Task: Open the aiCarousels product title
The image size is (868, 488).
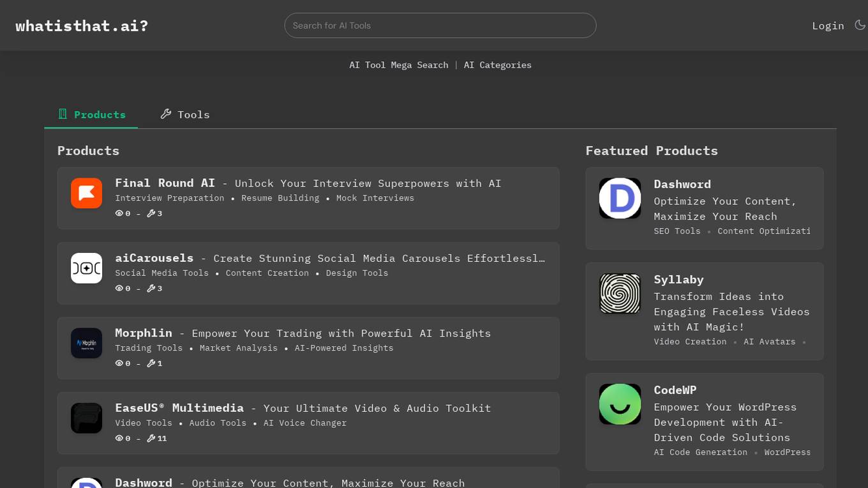Action: coord(154,258)
